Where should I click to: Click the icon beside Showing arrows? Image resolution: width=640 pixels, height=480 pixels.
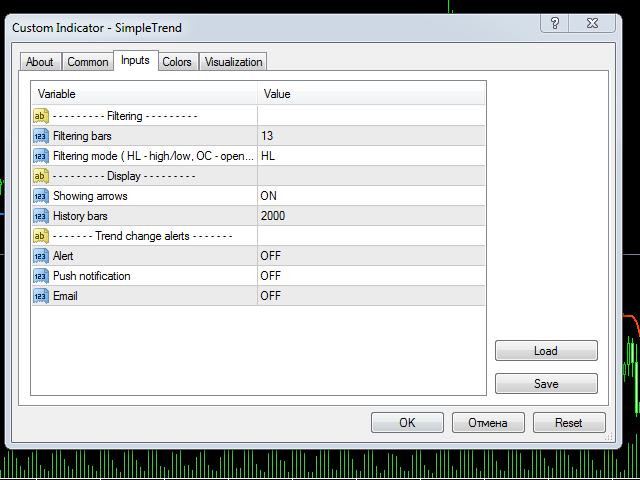tap(41, 196)
